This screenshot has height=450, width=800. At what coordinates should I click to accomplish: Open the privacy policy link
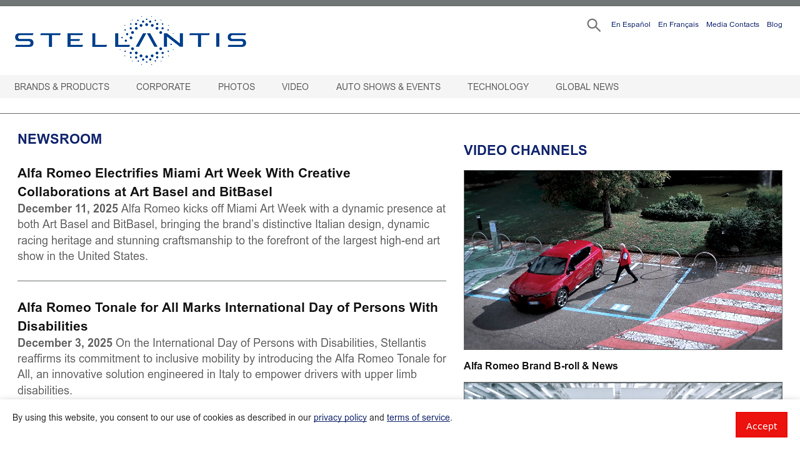340,418
